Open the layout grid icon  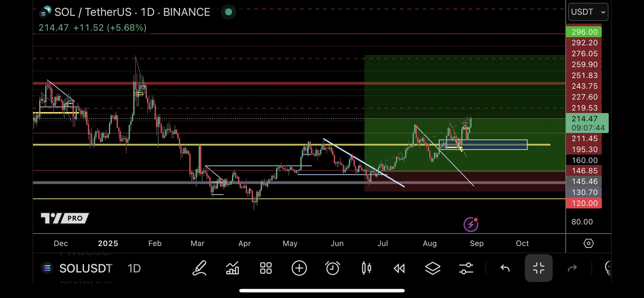266,268
